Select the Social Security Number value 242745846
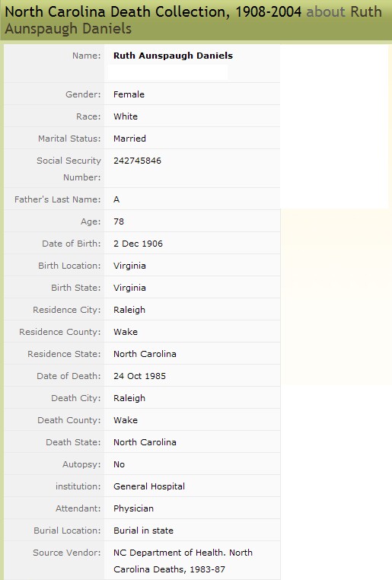Screen dimensions: 392x580 coord(137,161)
